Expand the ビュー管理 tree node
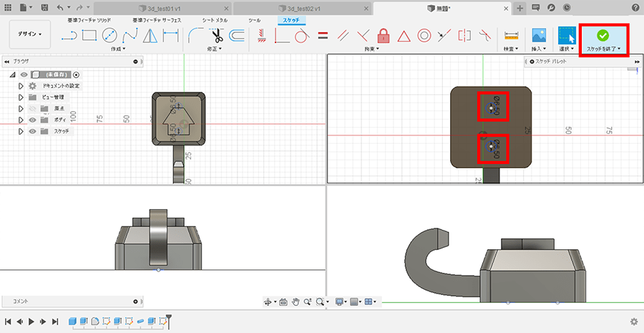 click(x=21, y=97)
